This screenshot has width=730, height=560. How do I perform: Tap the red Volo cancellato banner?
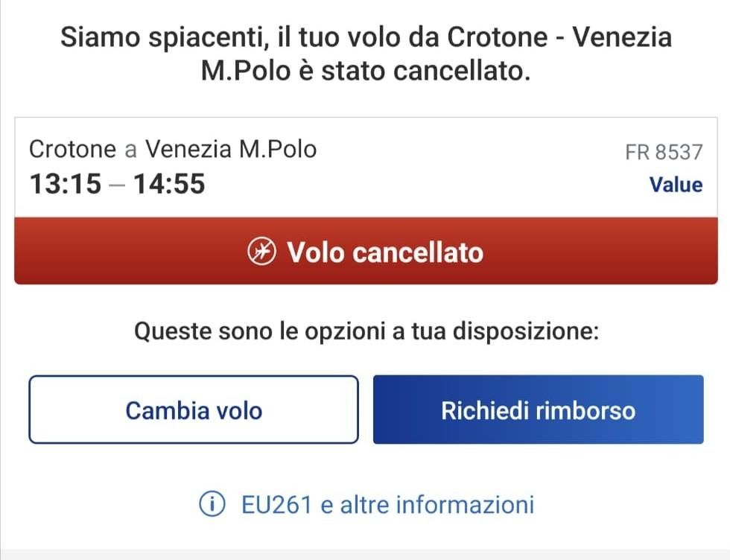pos(365,252)
